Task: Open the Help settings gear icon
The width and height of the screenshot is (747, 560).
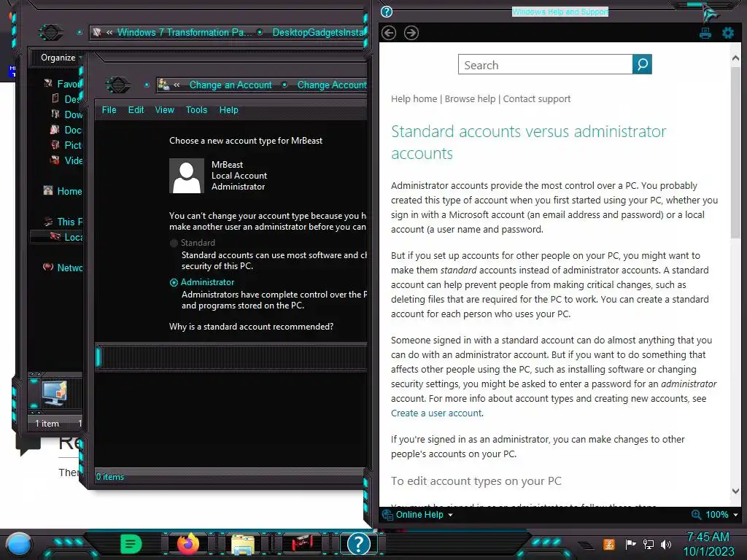Action: (x=728, y=33)
